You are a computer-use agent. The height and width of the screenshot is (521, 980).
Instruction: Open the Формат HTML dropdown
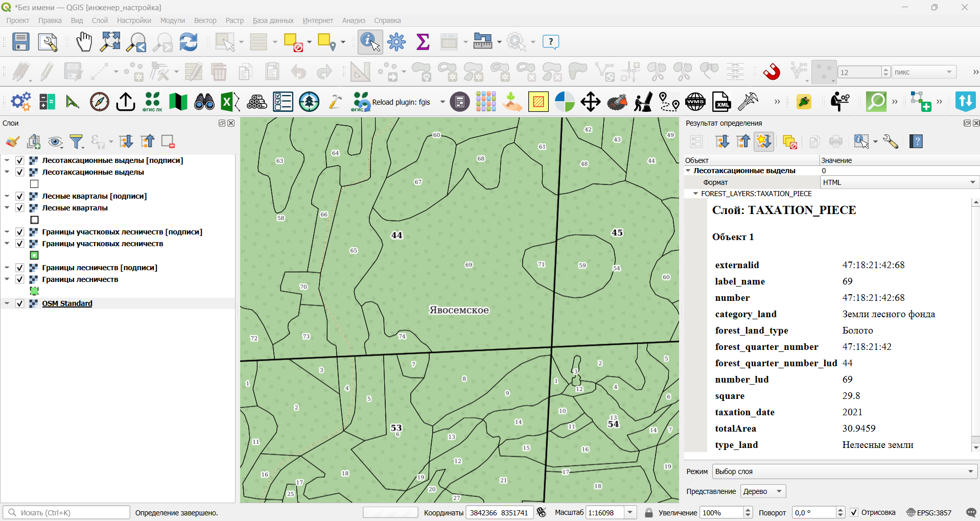pyautogui.click(x=900, y=182)
